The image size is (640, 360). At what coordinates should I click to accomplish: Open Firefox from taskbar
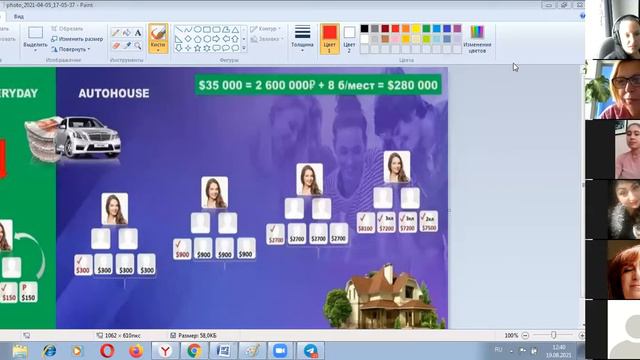(x=136, y=351)
